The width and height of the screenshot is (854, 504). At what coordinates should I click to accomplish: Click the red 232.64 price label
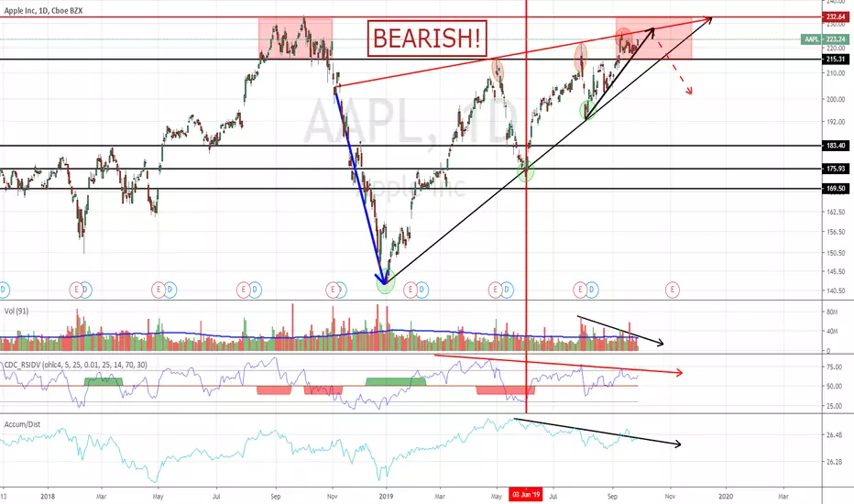pos(836,16)
